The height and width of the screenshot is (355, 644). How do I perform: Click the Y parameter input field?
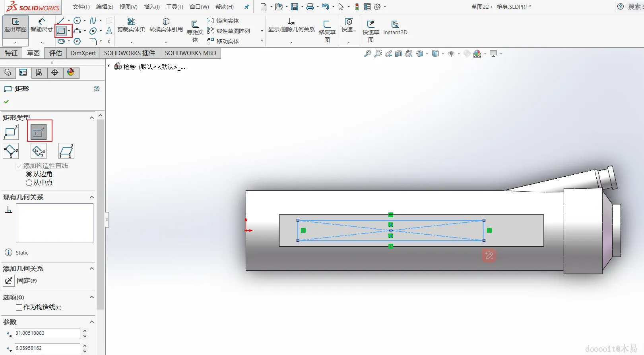47,349
